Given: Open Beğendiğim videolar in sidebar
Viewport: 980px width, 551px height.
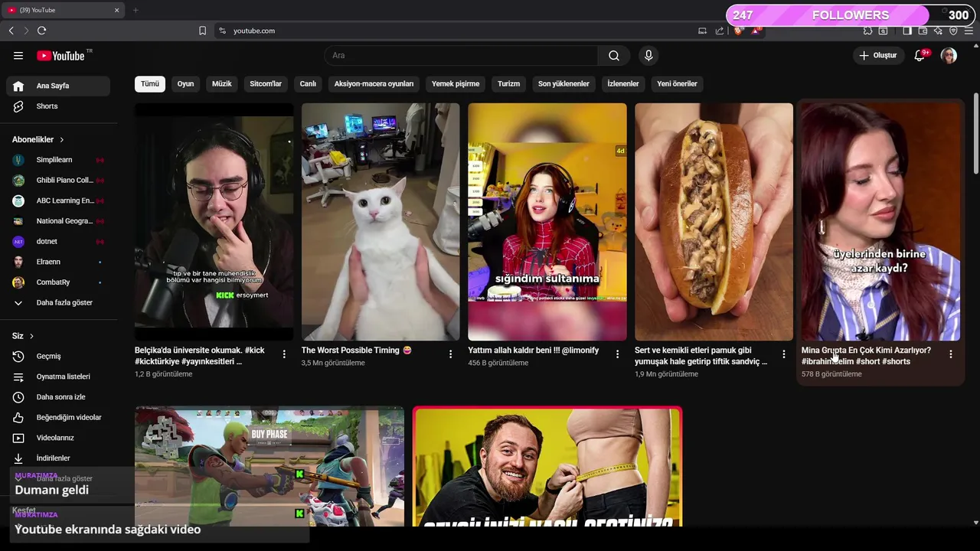Looking at the screenshot, I should (58, 417).
